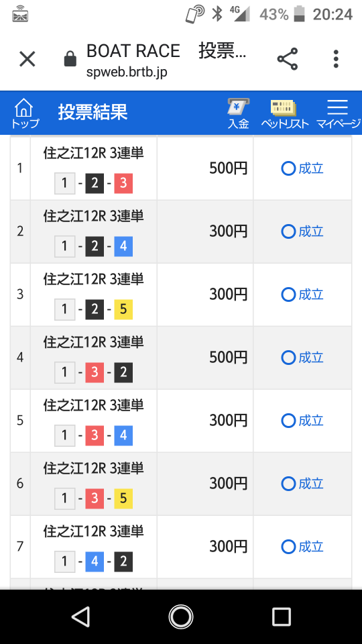Tap the yellow 5 boat swatch in row 3

click(x=123, y=309)
